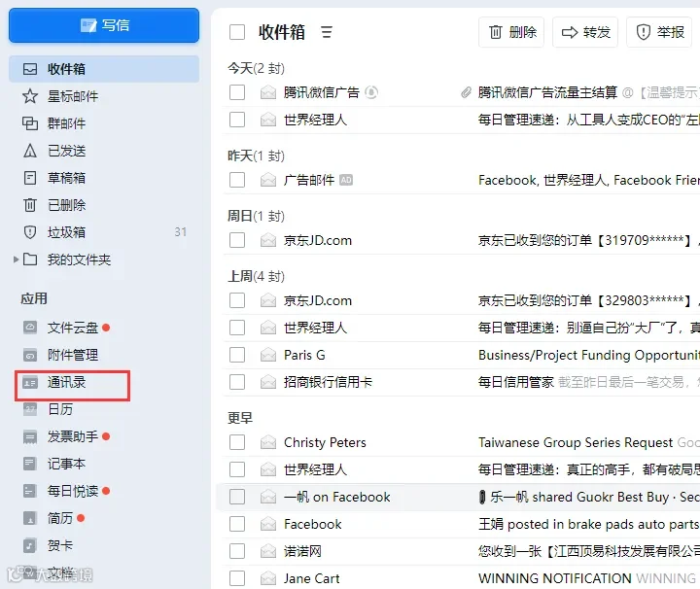Click the 删除 delete button

pos(511,32)
